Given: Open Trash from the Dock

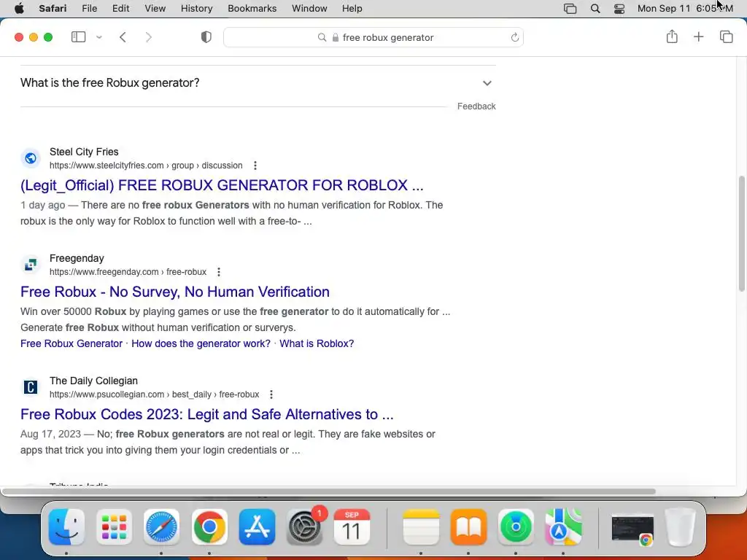Looking at the screenshot, I should (681, 527).
